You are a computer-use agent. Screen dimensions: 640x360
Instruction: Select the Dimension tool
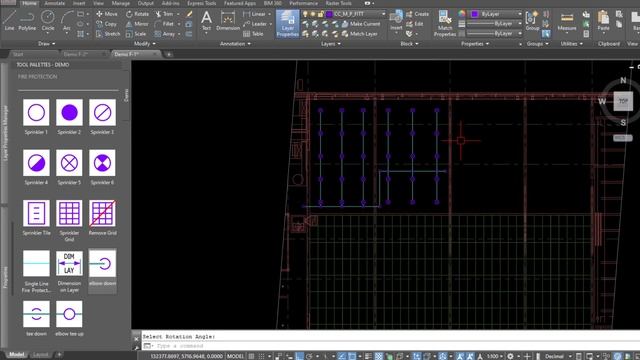[228, 20]
